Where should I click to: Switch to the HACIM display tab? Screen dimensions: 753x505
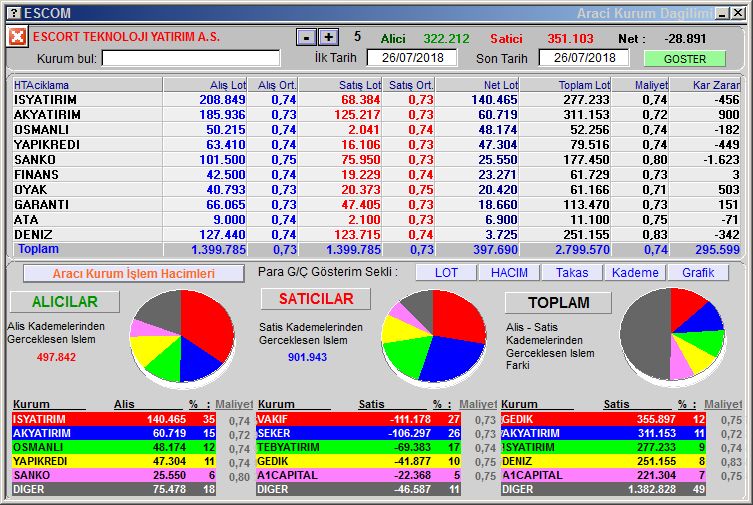click(509, 273)
